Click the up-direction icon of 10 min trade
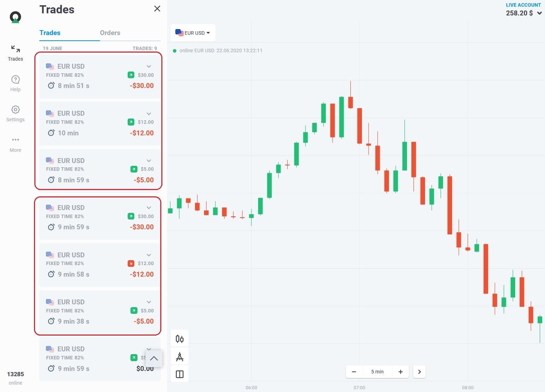545x392 pixels. (x=131, y=122)
